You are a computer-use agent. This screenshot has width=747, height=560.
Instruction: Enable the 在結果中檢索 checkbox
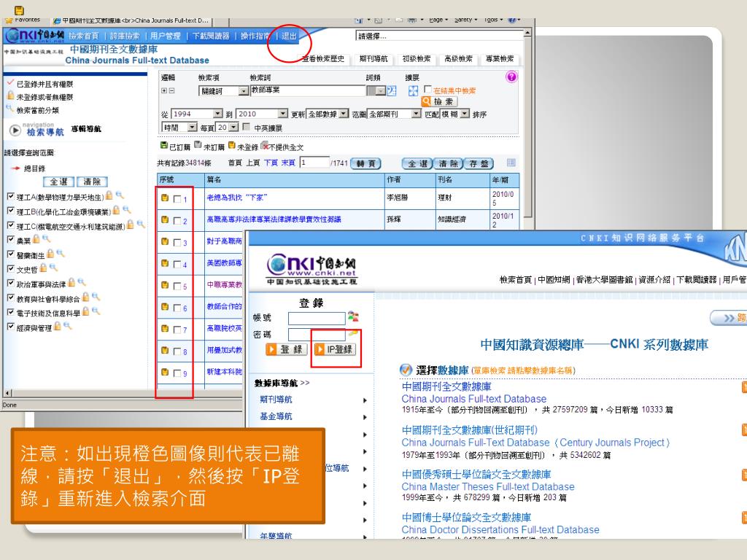(427, 89)
